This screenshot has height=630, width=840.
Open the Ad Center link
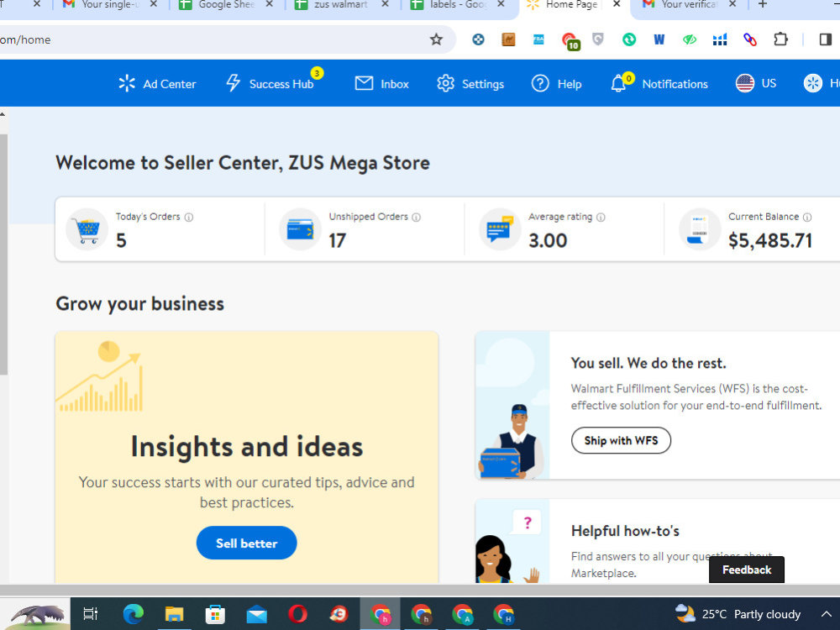157,83
